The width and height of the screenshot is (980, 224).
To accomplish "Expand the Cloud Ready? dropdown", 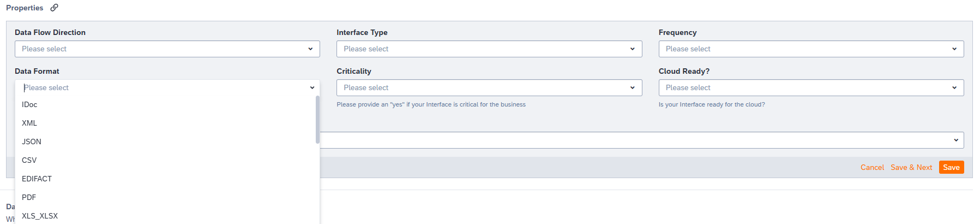I will coord(811,87).
